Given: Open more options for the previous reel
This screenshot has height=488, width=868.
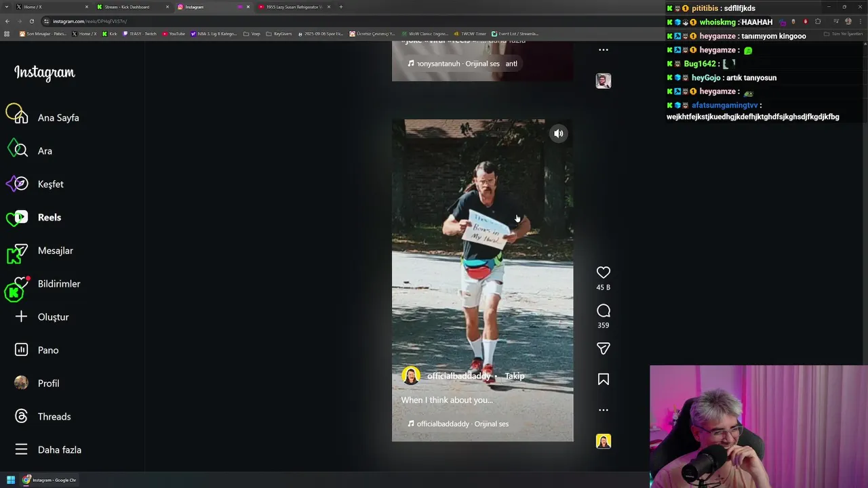Looking at the screenshot, I should click(x=604, y=49).
